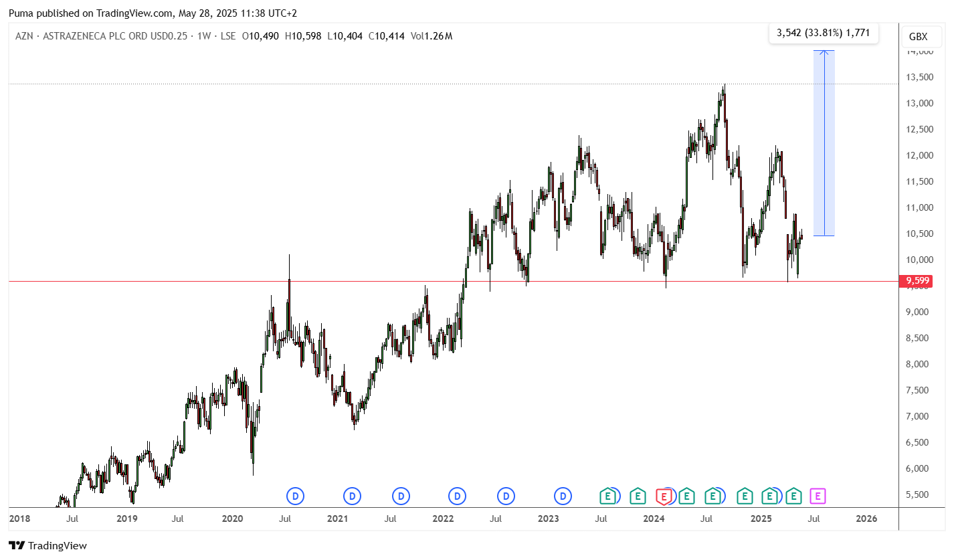954x560 pixels.
Task: Select the red horizontal support line
Action: click(x=454, y=281)
